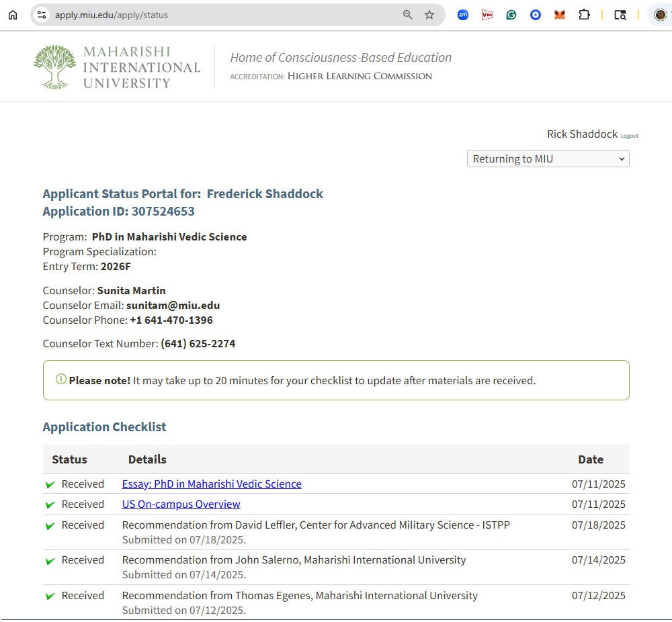Click the green checkmark beside US On-campus Overview
The image size is (672, 622).
[x=50, y=504]
